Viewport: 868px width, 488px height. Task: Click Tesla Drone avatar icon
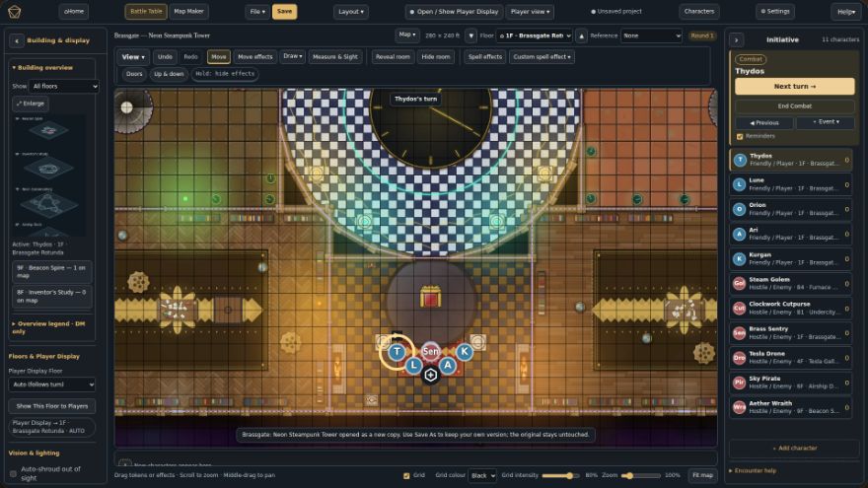coord(740,358)
